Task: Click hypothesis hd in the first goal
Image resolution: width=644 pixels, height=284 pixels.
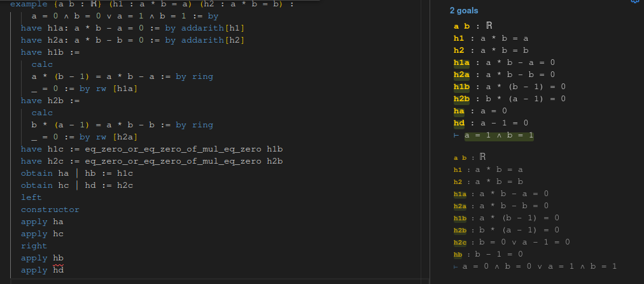Action: [x=459, y=123]
